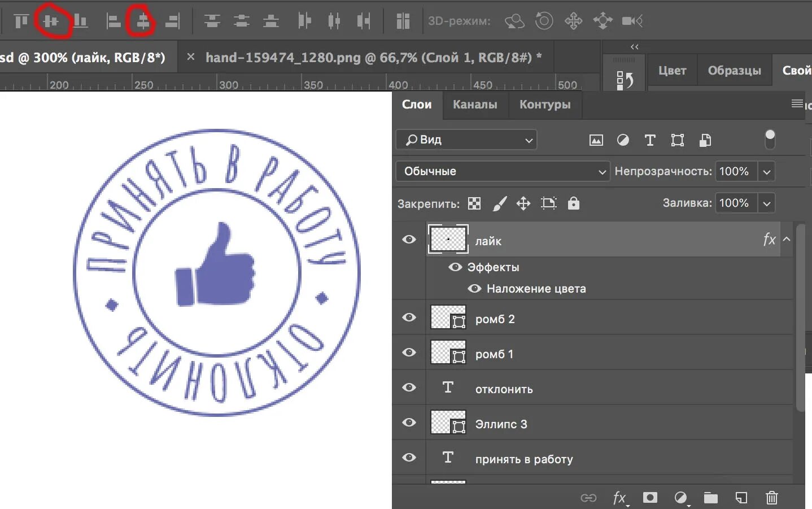Align bottom edges icon
The width and height of the screenshot is (812, 509).
pos(81,21)
